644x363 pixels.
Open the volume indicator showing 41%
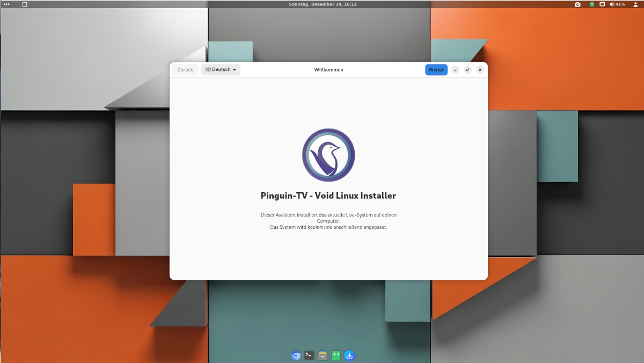coord(617,4)
